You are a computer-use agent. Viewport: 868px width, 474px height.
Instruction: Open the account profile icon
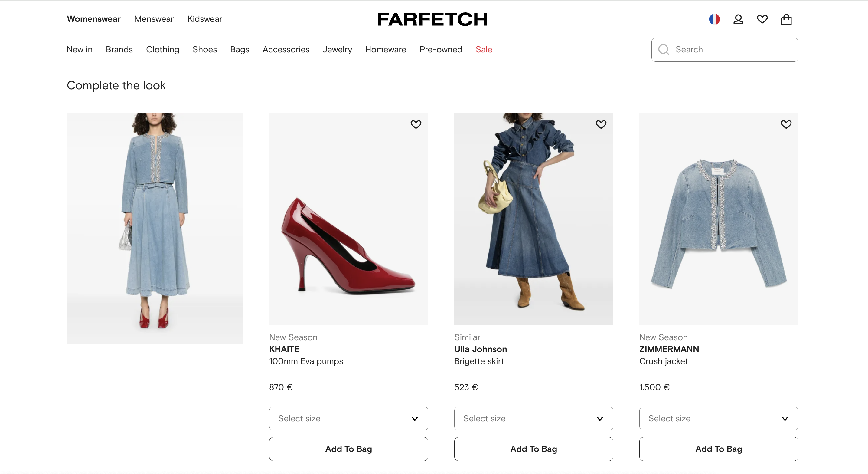(x=738, y=19)
